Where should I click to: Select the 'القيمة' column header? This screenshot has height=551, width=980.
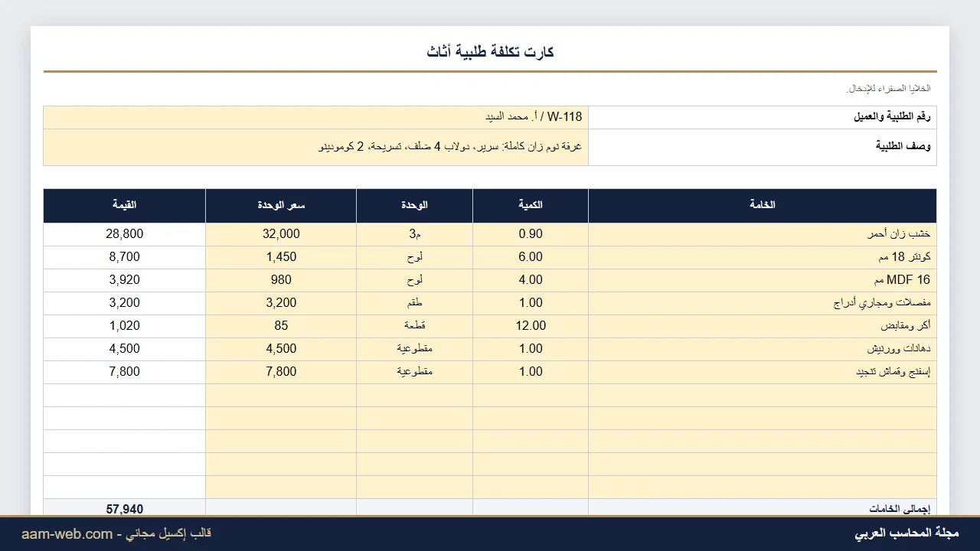click(x=125, y=205)
